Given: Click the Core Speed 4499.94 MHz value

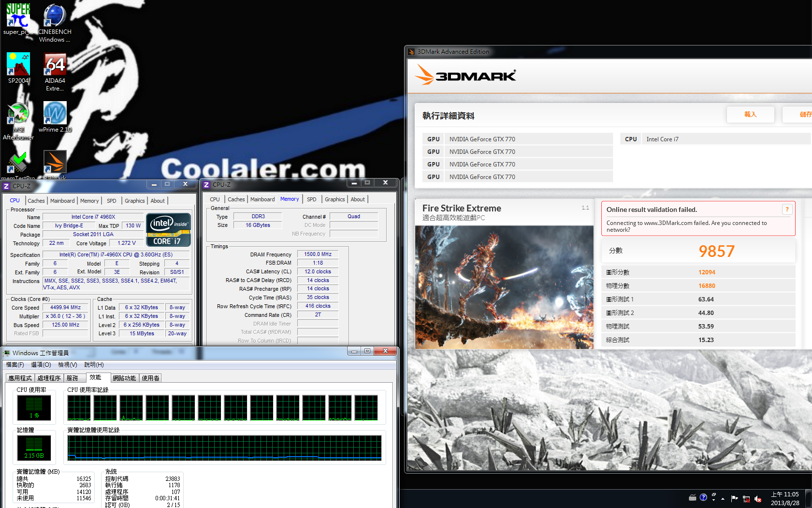Looking at the screenshot, I should 66,307.
